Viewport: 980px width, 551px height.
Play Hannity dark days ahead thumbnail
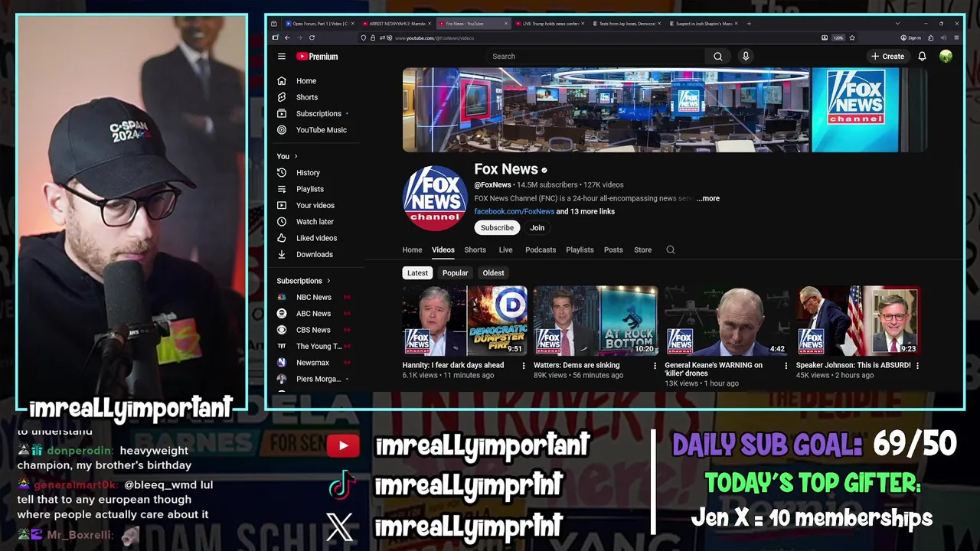(465, 321)
